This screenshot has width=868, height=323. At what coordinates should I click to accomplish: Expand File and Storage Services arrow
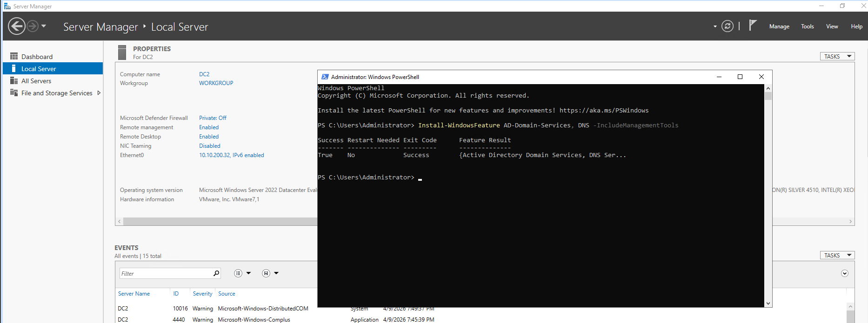coord(99,93)
